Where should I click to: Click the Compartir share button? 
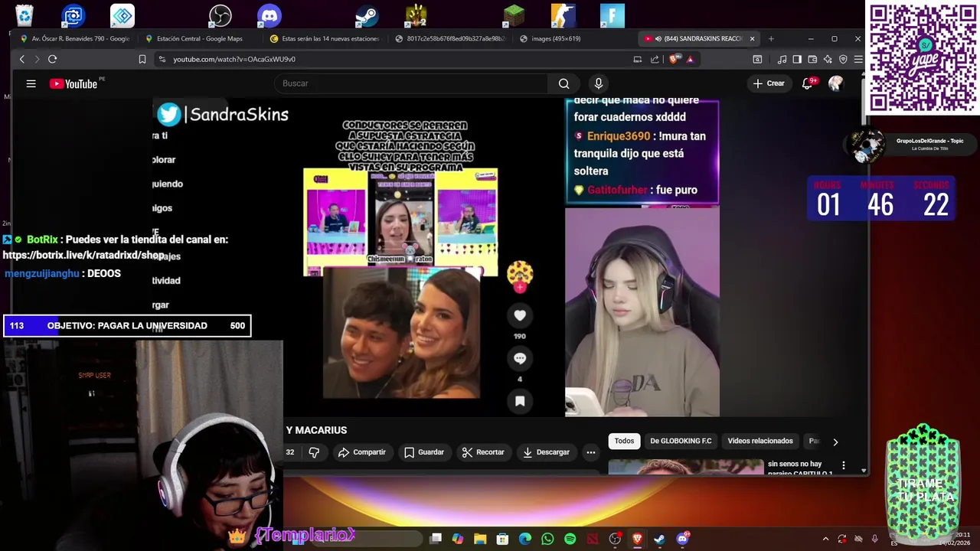click(x=362, y=452)
